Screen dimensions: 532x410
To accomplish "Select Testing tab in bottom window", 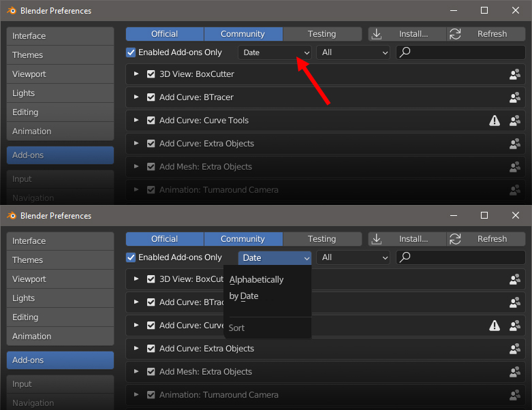I will (x=322, y=239).
